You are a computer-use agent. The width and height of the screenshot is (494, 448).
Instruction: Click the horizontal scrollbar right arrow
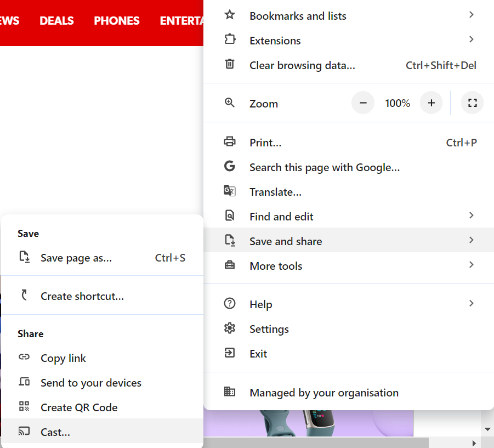pos(474,443)
